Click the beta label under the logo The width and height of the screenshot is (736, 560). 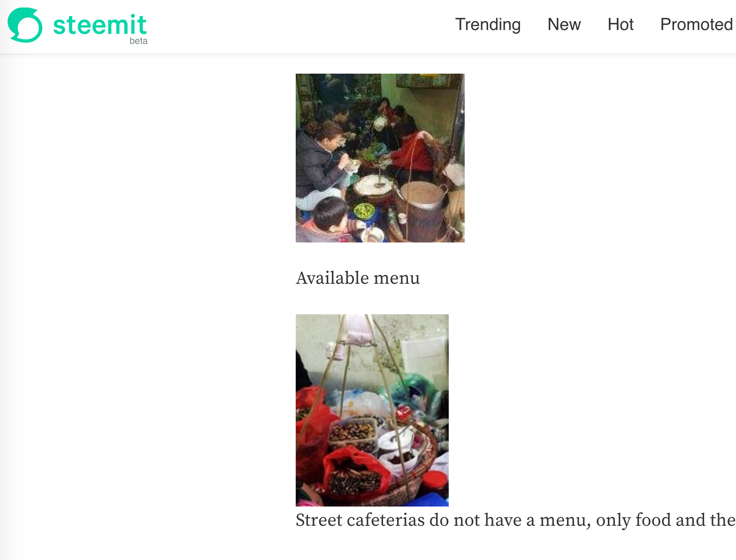click(x=138, y=41)
